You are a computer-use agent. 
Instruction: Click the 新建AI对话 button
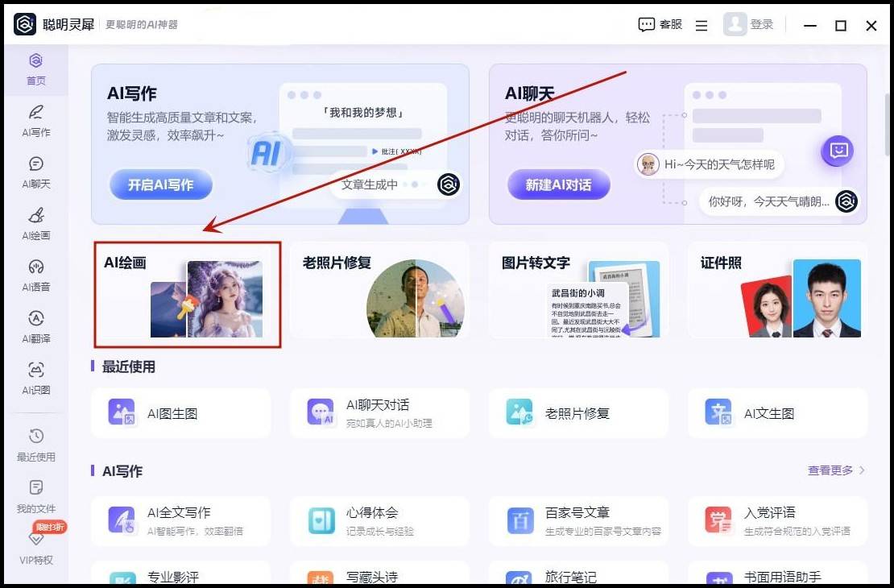click(559, 184)
